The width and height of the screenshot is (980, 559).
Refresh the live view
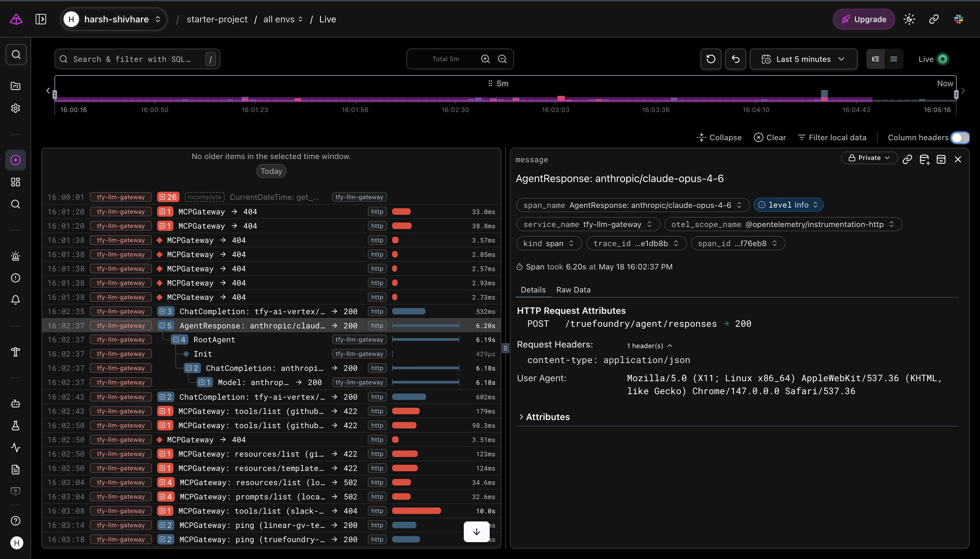711,59
